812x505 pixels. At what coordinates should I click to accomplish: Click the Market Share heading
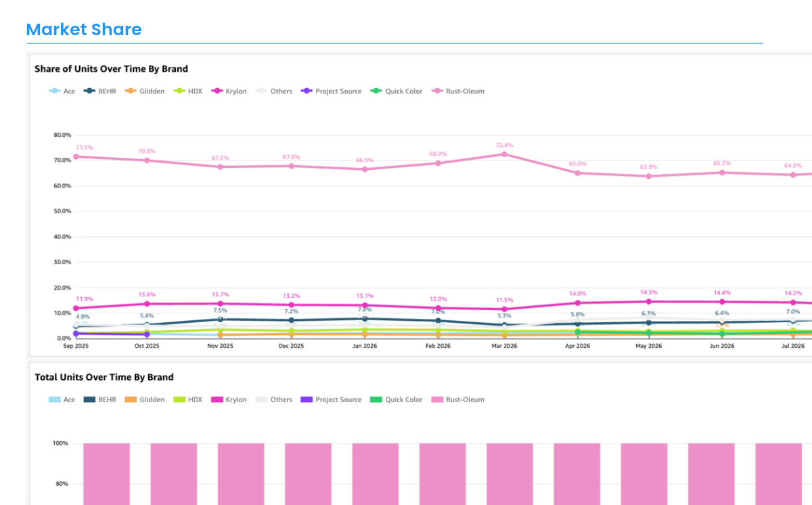pos(84,30)
